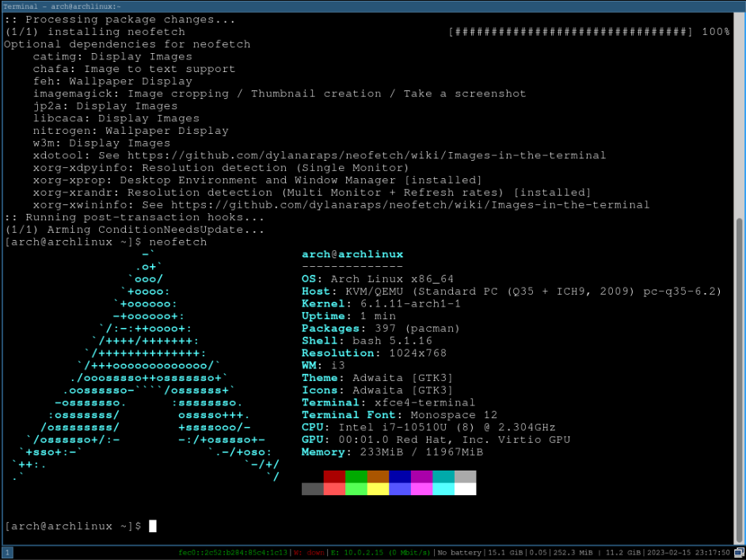Select the yellow color block

click(379, 489)
